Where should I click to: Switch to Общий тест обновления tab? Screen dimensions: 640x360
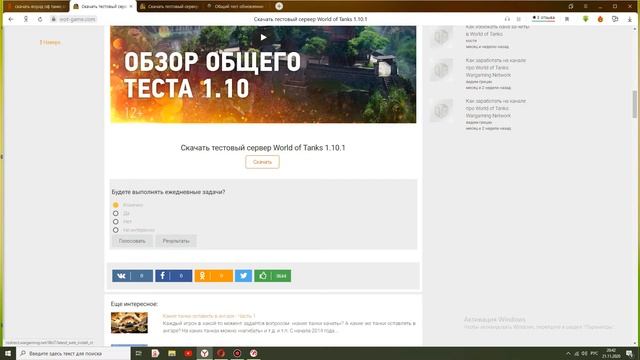pyautogui.click(x=237, y=7)
